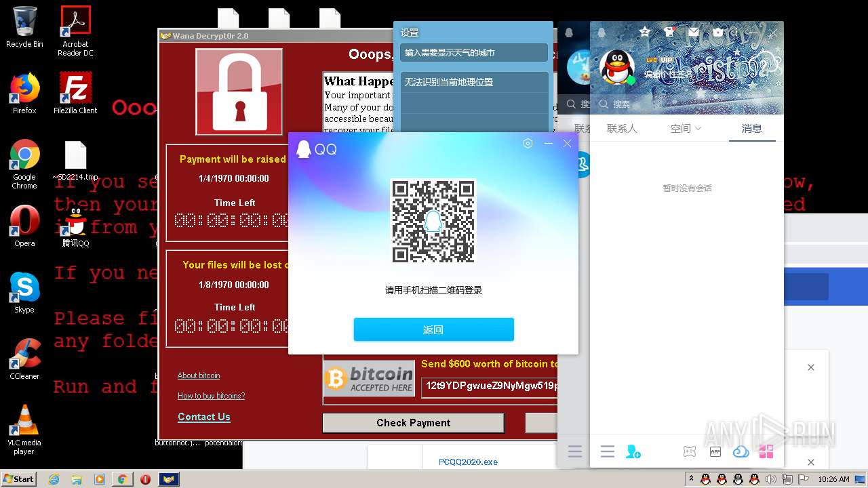Click Bitcoin Accepted Here logo
Image resolution: width=868 pixels, height=488 pixels.
coord(370,379)
